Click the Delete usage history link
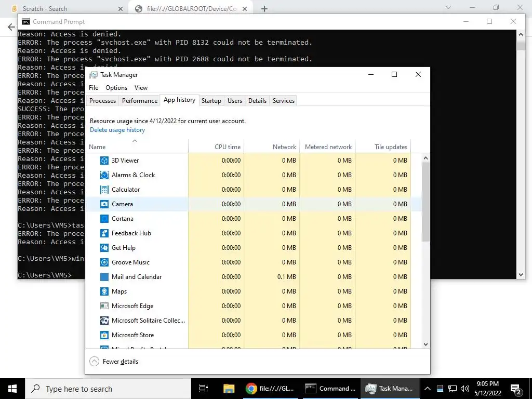The image size is (532, 399). (117, 130)
